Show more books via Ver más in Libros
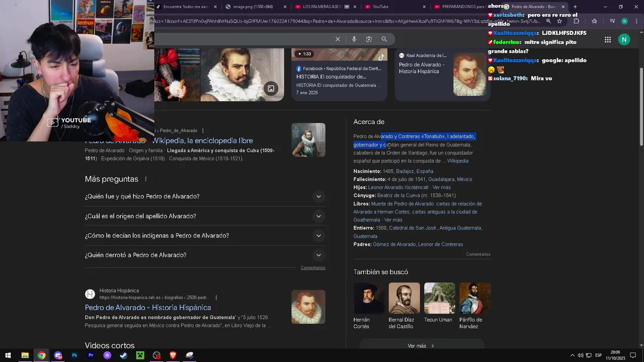Image resolution: width=644 pixels, height=362 pixels. click(393, 220)
